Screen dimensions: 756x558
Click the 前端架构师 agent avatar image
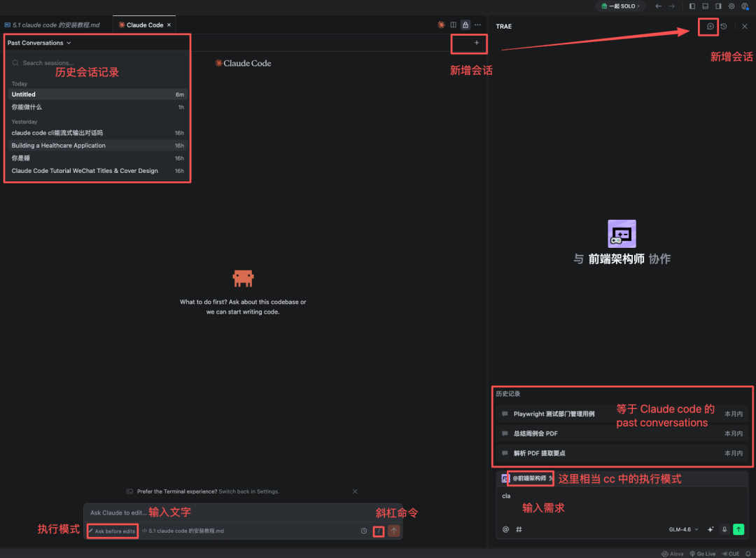[622, 233]
